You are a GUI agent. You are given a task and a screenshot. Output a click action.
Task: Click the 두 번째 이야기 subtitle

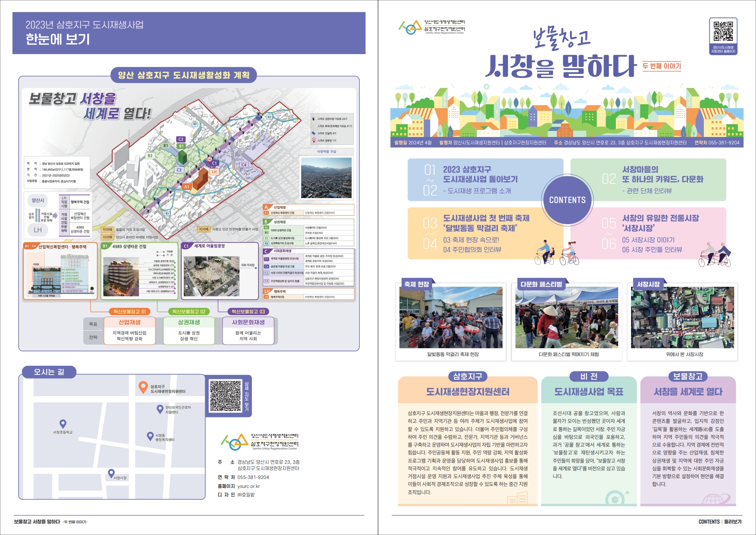click(661, 66)
